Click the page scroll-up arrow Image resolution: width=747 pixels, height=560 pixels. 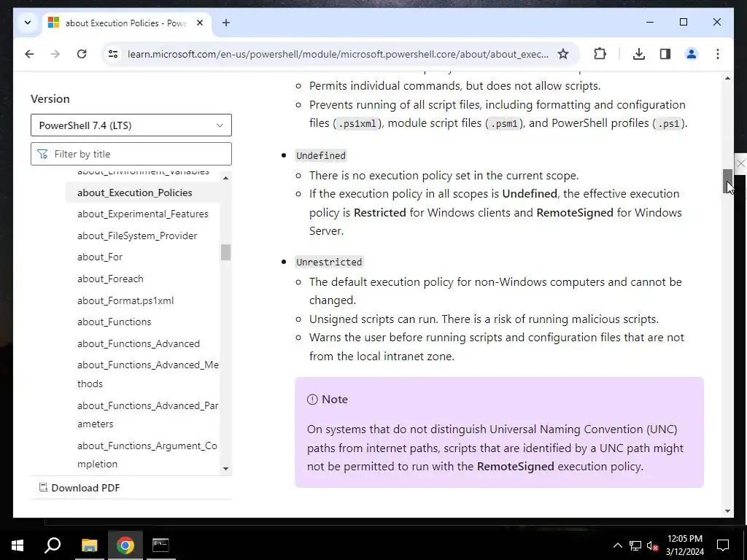[x=727, y=78]
